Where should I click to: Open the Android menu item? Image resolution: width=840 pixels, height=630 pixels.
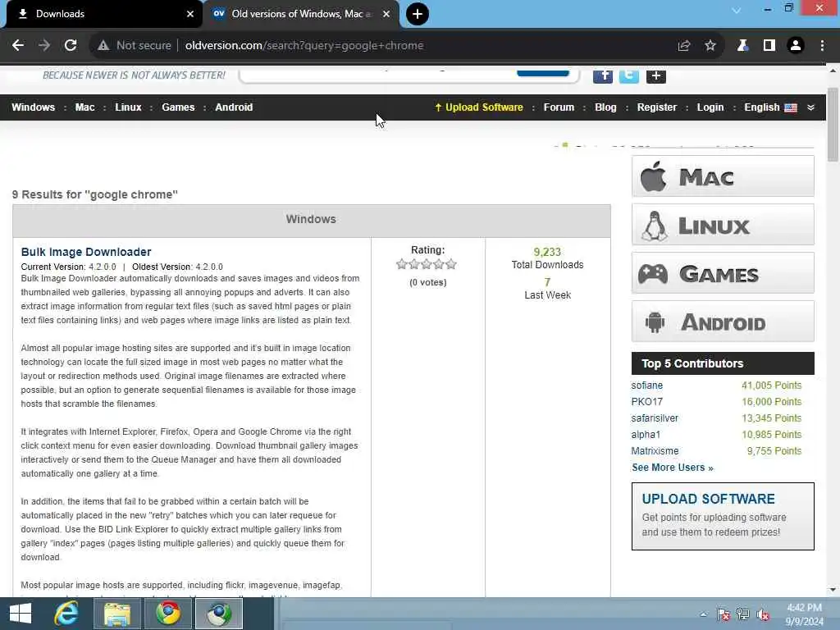click(x=234, y=107)
